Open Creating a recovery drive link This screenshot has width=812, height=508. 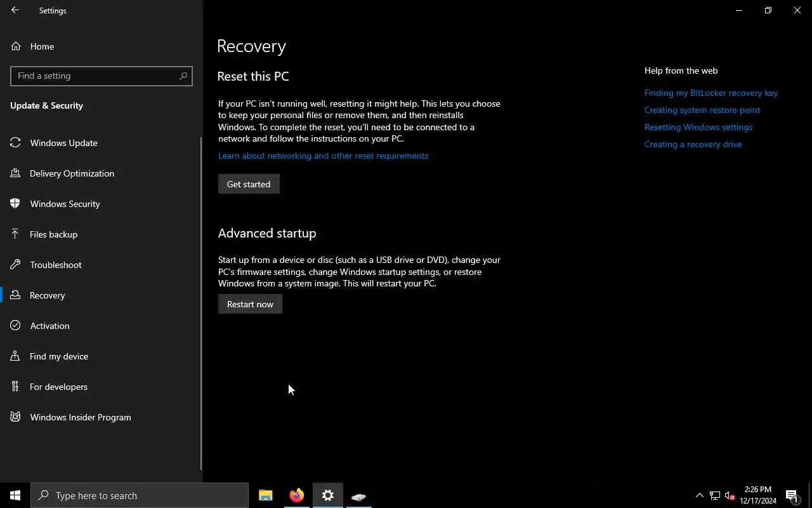coord(693,144)
